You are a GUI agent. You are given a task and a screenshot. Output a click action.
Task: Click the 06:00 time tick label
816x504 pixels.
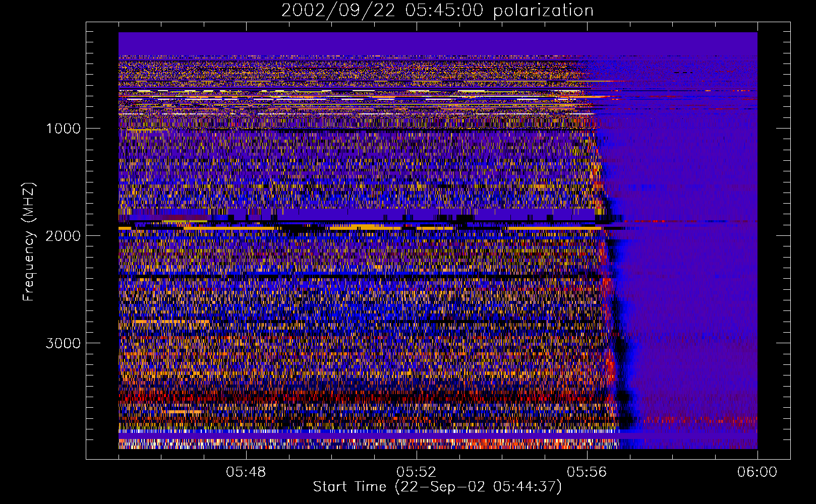tap(757, 472)
